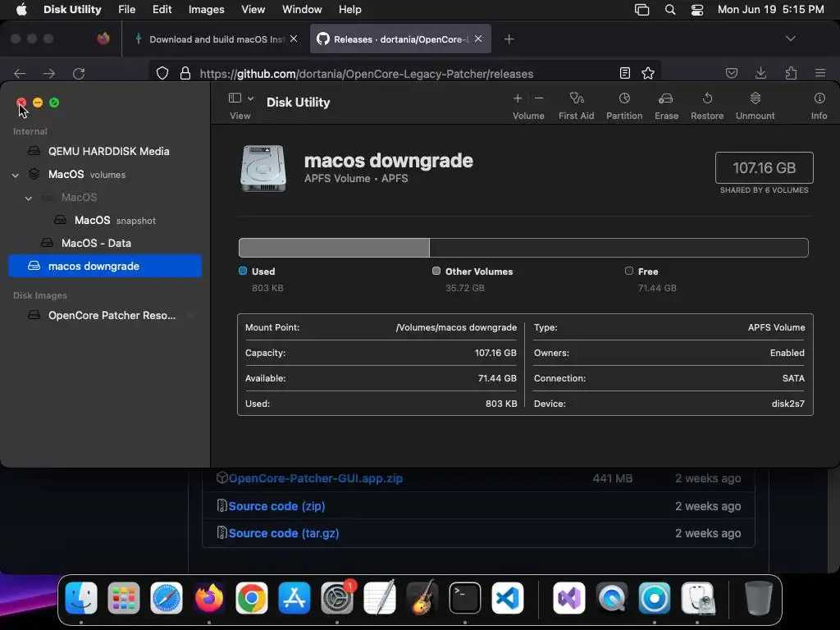Open Firefox downloads panel
The image size is (840, 630).
click(760, 73)
